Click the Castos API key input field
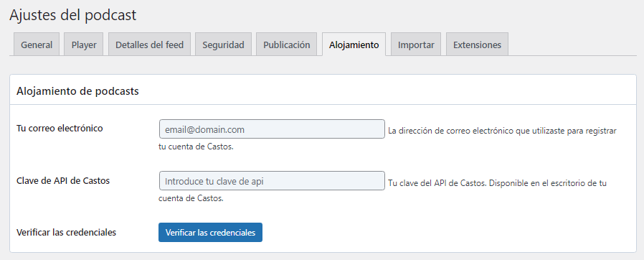644x260 pixels. [272, 180]
